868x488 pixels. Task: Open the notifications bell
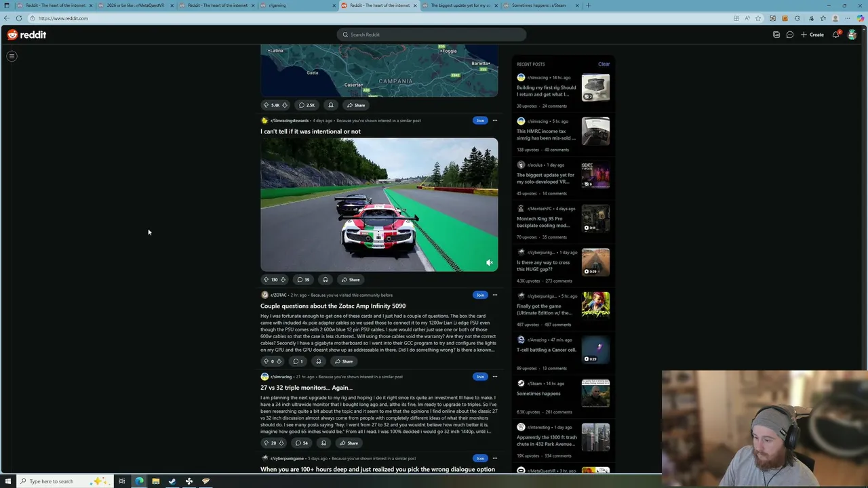836,35
